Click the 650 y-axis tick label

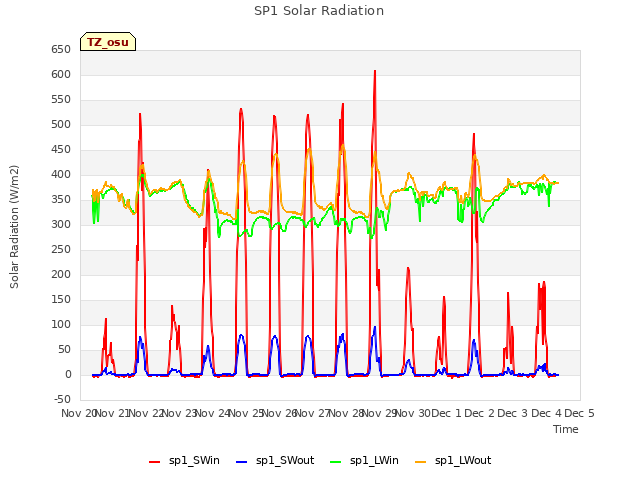pos(61,49)
